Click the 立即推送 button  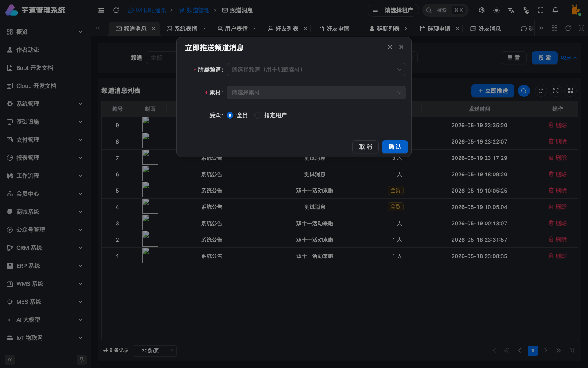tap(493, 91)
